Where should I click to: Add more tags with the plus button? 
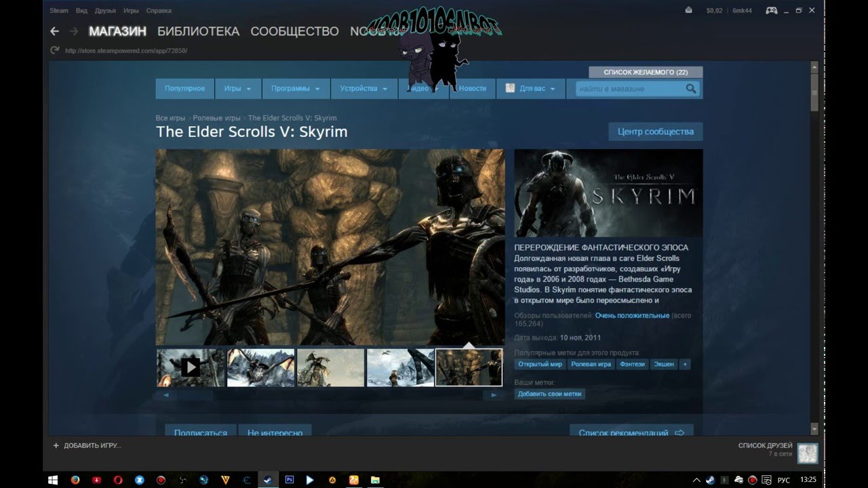[x=685, y=364]
